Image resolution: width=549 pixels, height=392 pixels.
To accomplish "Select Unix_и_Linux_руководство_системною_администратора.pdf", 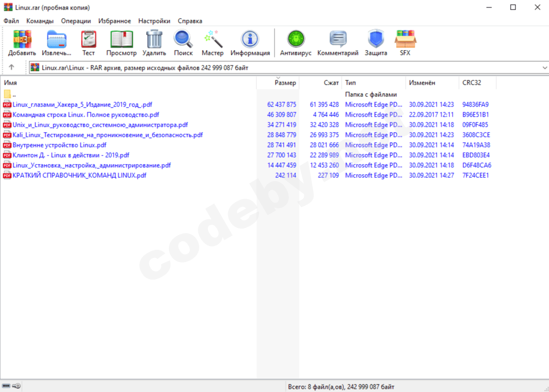I will coord(100,125).
